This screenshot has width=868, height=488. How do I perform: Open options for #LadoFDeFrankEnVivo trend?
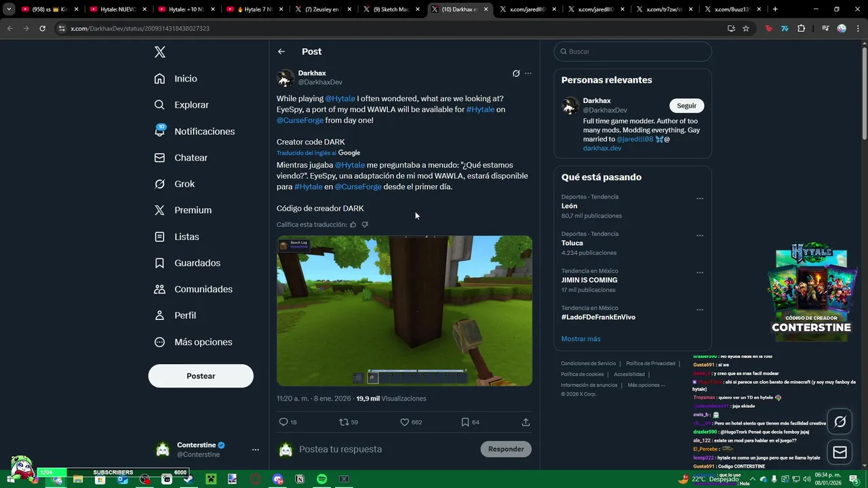click(x=700, y=310)
